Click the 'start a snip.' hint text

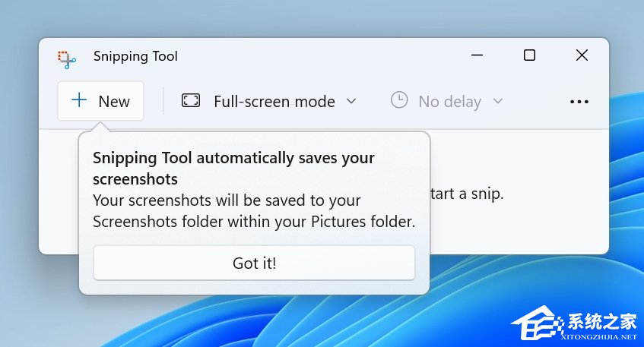point(466,194)
